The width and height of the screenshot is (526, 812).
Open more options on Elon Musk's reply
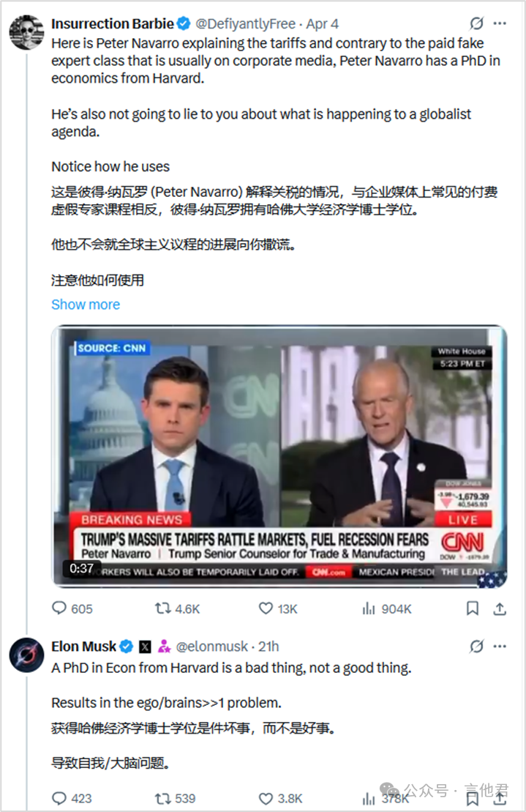click(501, 647)
